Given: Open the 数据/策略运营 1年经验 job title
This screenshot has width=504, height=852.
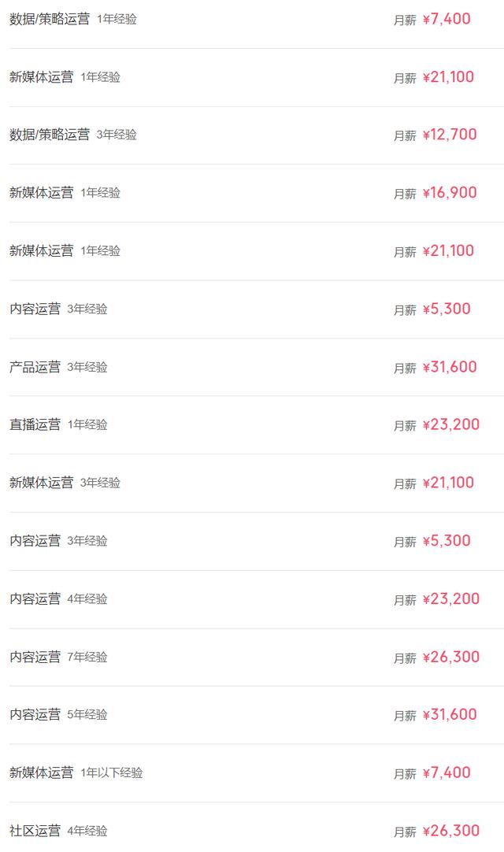Looking at the screenshot, I should [50, 19].
